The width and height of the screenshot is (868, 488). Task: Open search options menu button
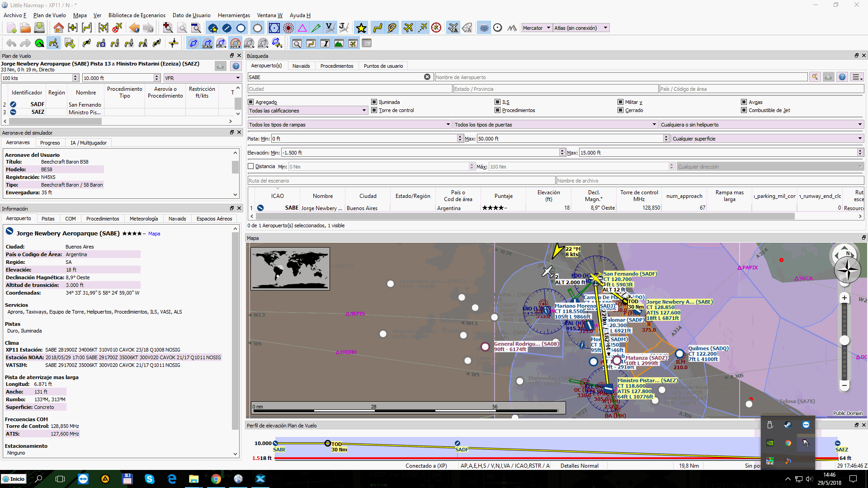[x=857, y=77]
